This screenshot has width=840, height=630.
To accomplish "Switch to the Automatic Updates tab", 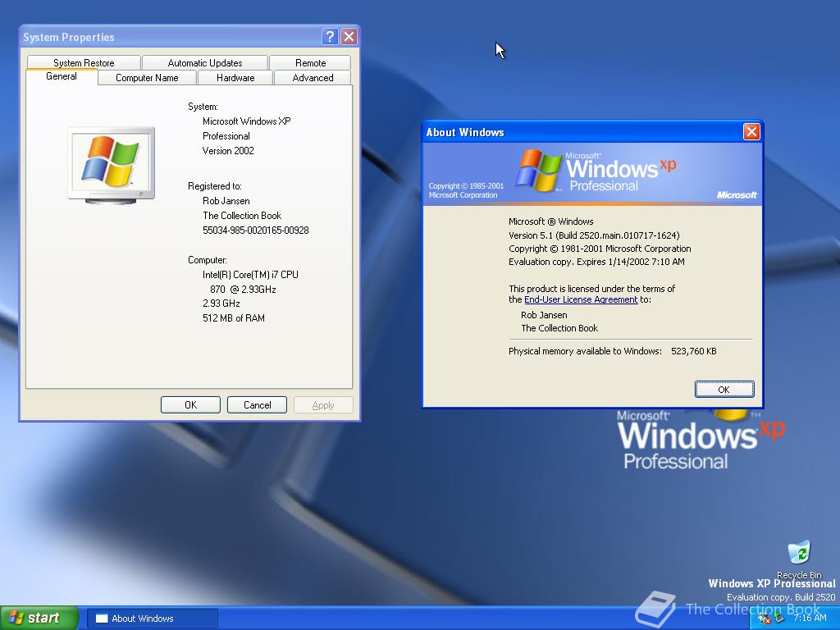I will tap(204, 62).
